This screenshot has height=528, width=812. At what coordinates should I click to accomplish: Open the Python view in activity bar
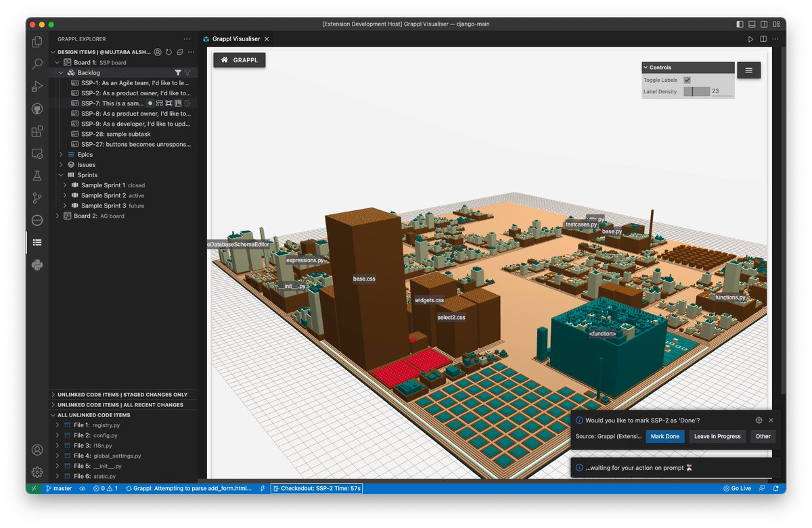pos(37,265)
